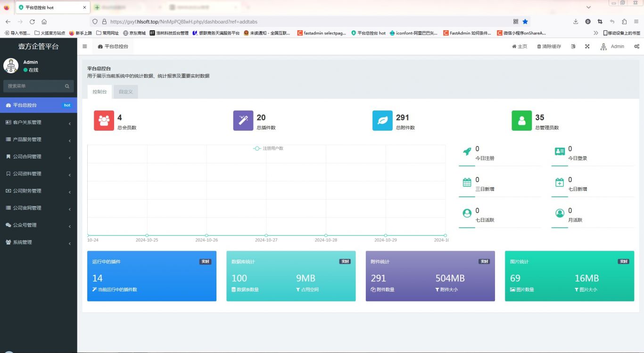Screen dimensions: 644x353
Task: Open the browser downloads icon
Action: point(576,22)
